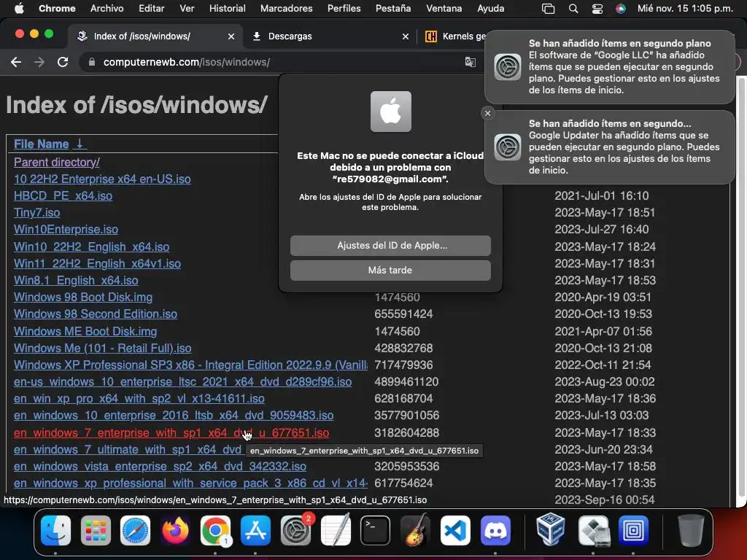The width and height of the screenshot is (747, 560).
Task: Download HBCD_PE_x64.iso
Action: point(63,196)
